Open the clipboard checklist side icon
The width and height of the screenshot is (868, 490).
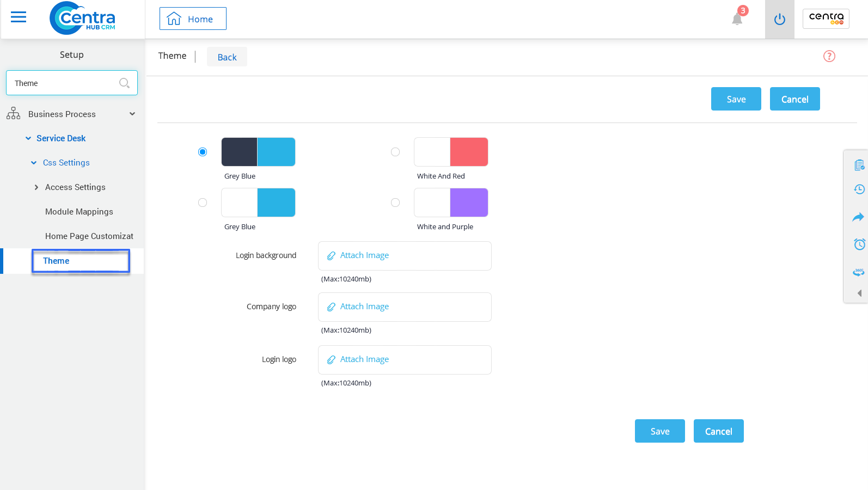click(859, 165)
